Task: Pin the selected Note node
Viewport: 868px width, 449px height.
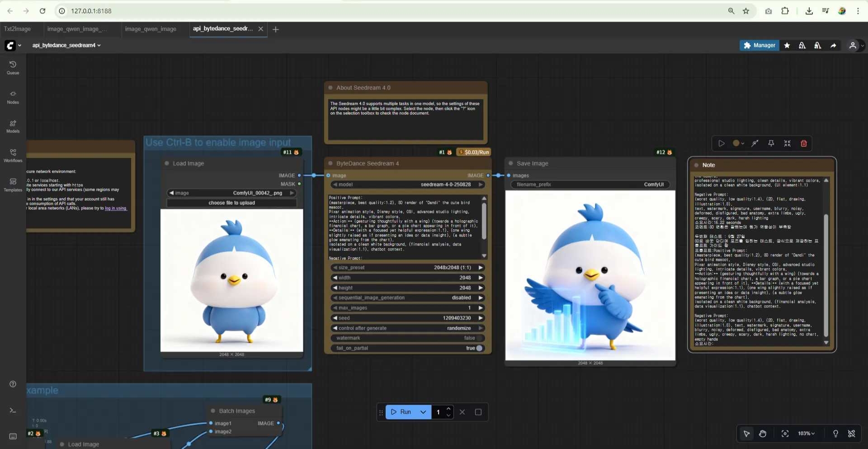Action: pos(771,143)
